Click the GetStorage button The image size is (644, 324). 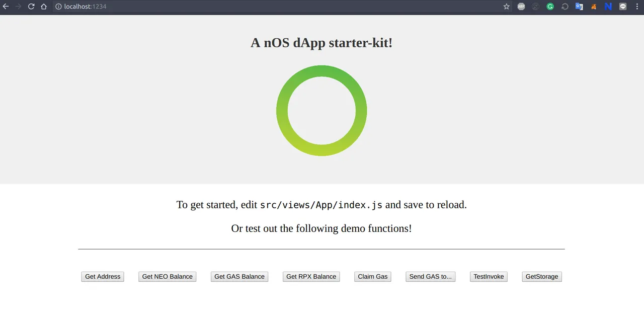pyautogui.click(x=542, y=277)
